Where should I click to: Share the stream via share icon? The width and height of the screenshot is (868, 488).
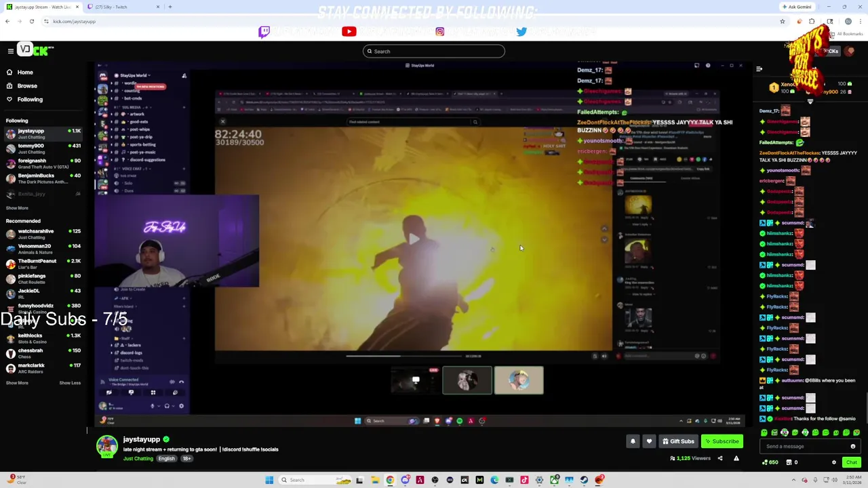[x=720, y=458]
